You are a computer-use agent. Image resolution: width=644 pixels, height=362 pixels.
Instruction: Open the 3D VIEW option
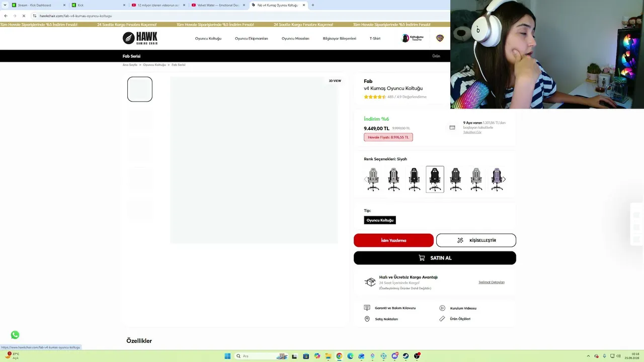pyautogui.click(x=335, y=80)
